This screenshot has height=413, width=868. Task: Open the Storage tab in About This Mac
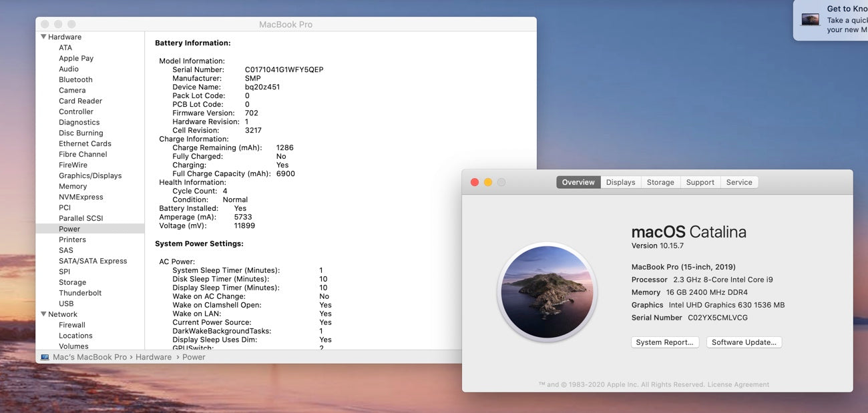point(660,182)
